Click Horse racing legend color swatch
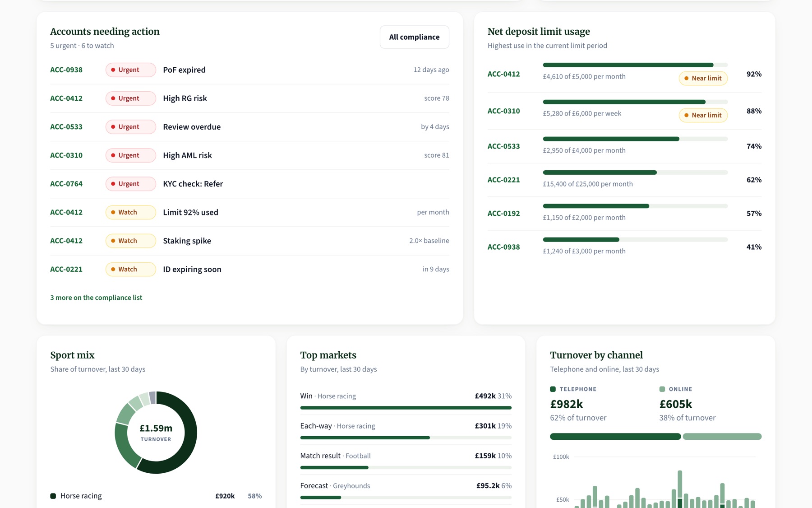This screenshot has width=812, height=508. pos(53,496)
